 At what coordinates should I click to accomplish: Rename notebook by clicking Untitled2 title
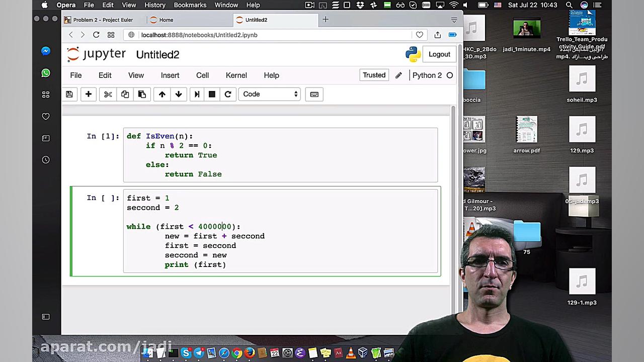pyautogui.click(x=157, y=55)
